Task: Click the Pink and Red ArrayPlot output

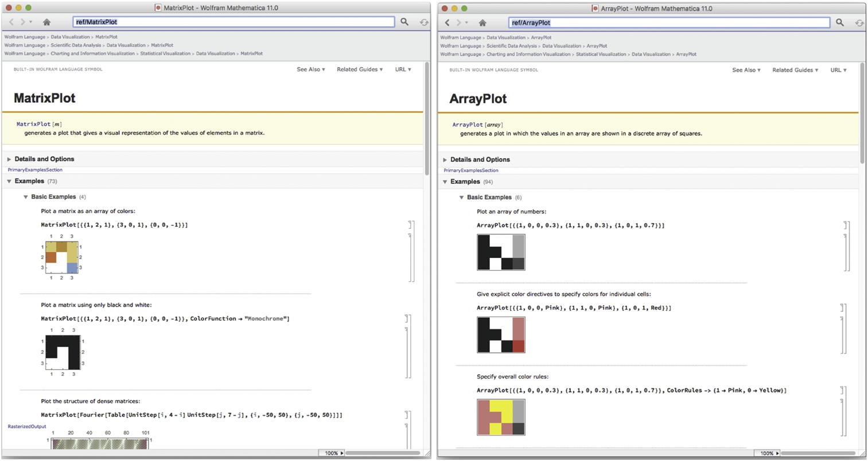Action: pyautogui.click(x=501, y=335)
